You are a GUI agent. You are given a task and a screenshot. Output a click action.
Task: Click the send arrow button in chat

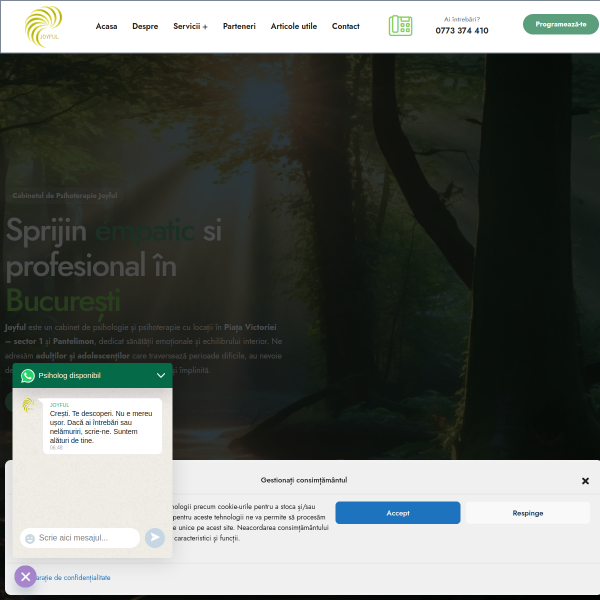point(155,538)
